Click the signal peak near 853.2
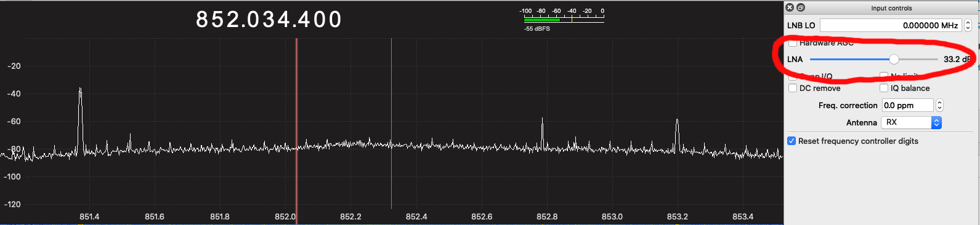The height and width of the screenshot is (225, 980). tap(677, 134)
